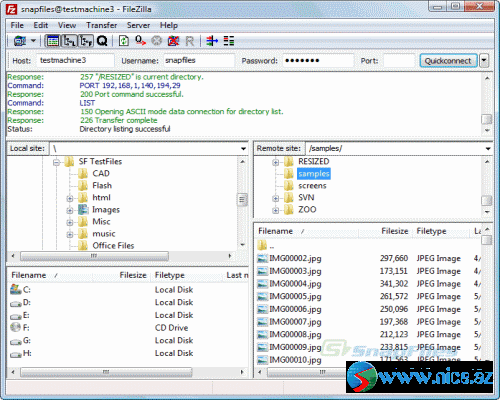Click the IMG00005.jpg file icon
The image size is (500, 400).
point(263,297)
